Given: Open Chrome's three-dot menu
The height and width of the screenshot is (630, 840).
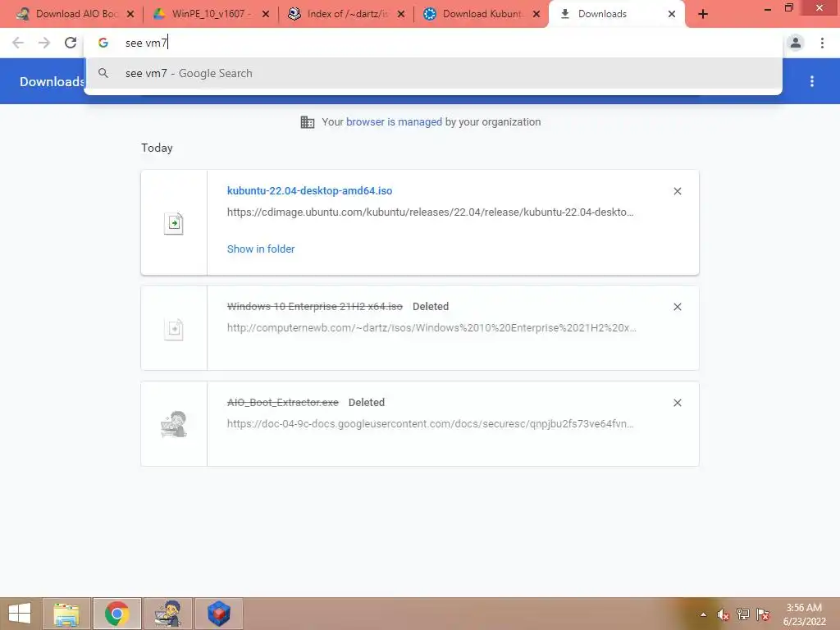Looking at the screenshot, I should pos(822,43).
